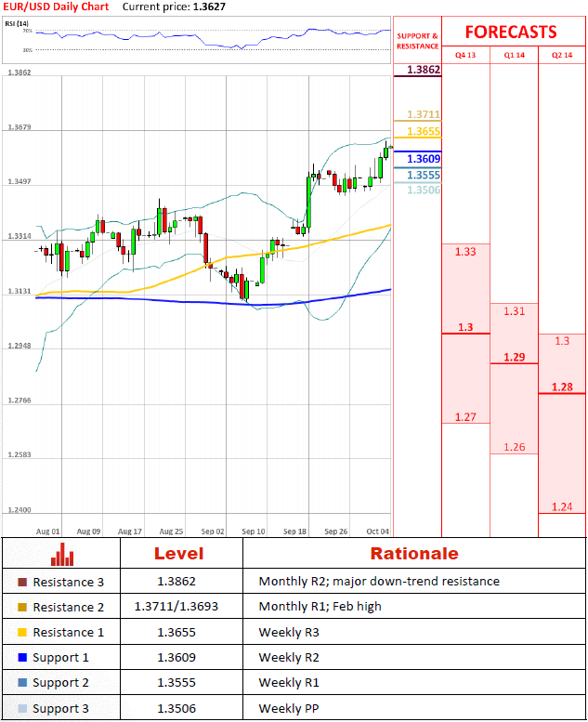The image size is (588, 722).
Task: Click the Resistance 2 dark-yellow swatch
Action: tap(22, 607)
